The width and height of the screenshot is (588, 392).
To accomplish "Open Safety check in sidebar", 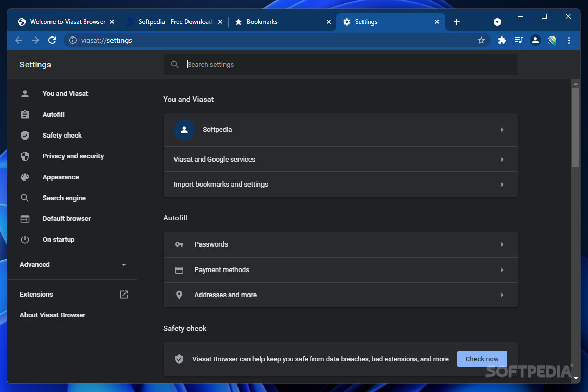I will (62, 135).
